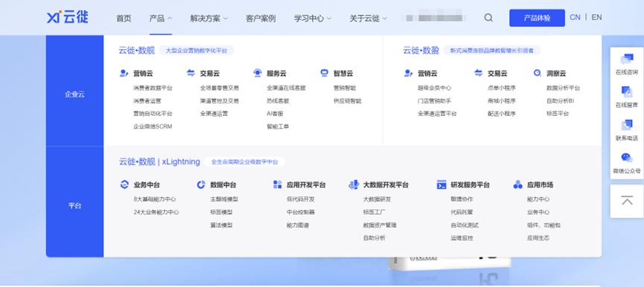Click the 交易云 icon under 云徒·数盈
The width and height of the screenshot is (644, 287).
(x=478, y=74)
